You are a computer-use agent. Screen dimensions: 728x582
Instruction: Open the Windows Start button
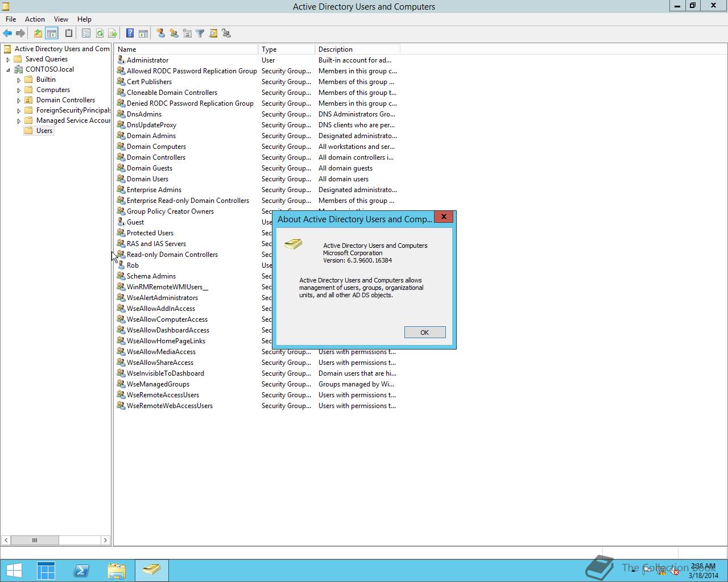point(14,570)
